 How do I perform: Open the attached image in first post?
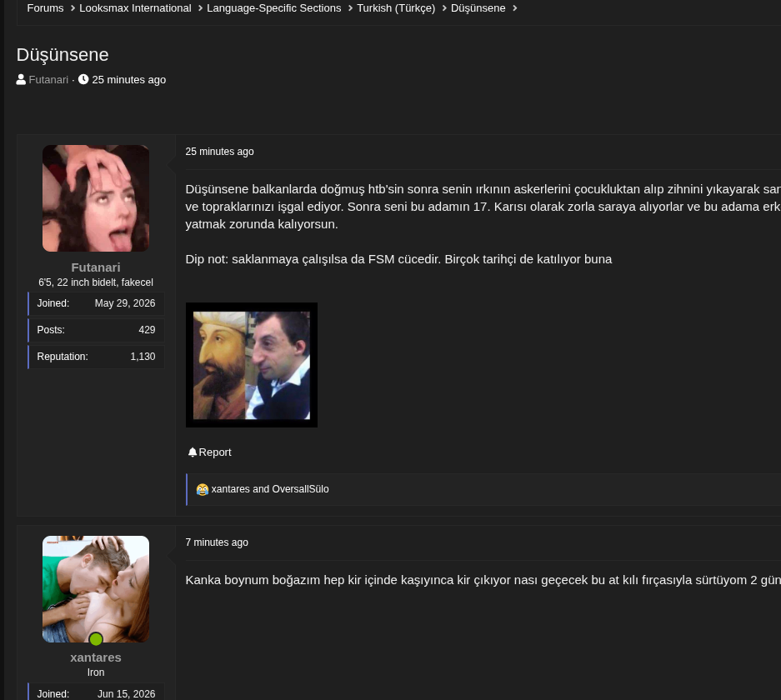[x=252, y=365]
